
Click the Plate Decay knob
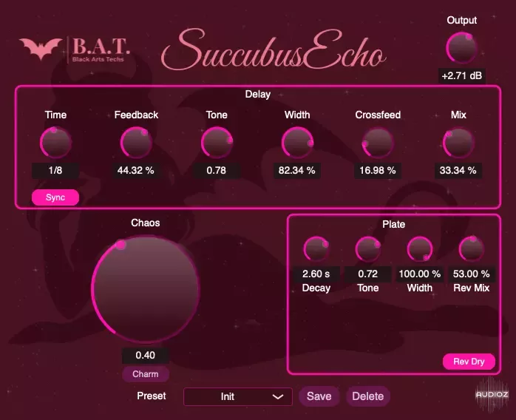coord(316,249)
